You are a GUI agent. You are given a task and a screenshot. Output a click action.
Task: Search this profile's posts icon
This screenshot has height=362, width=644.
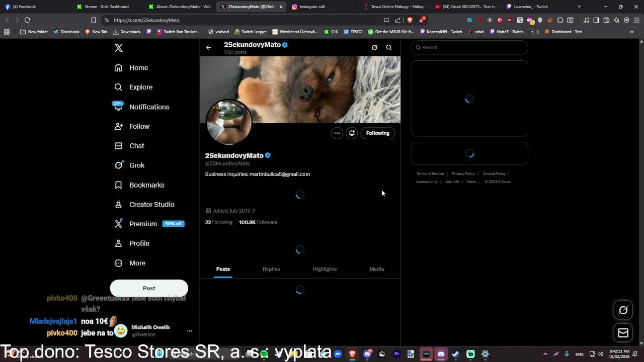(x=389, y=47)
